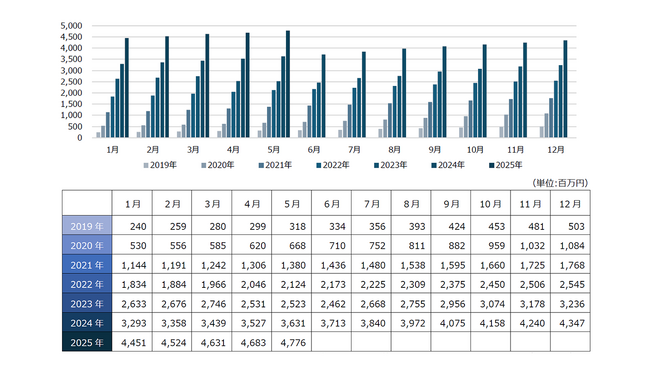
Task: Click the 12月 axis label under chart
Action: coord(556,150)
